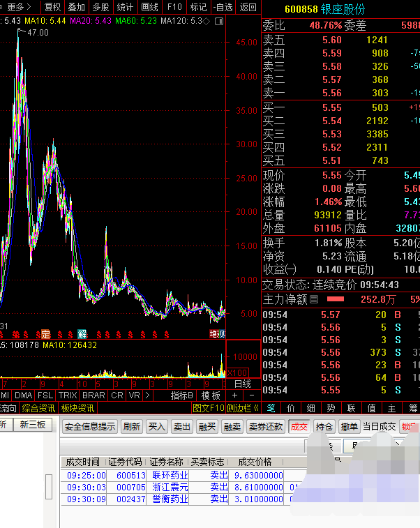Zoom in chart with the + button
The height and width of the screenshot is (528, 420).
point(234,395)
